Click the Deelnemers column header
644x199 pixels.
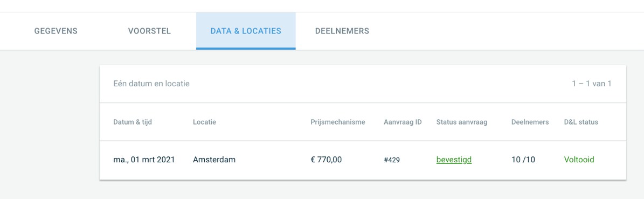click(530, 122)
